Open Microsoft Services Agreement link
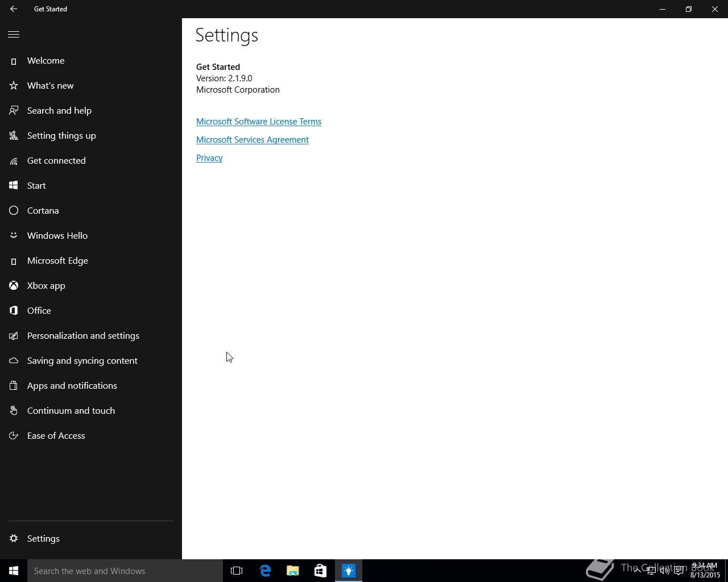This screenshot has width=728, height=582. (x=253, y=140)
